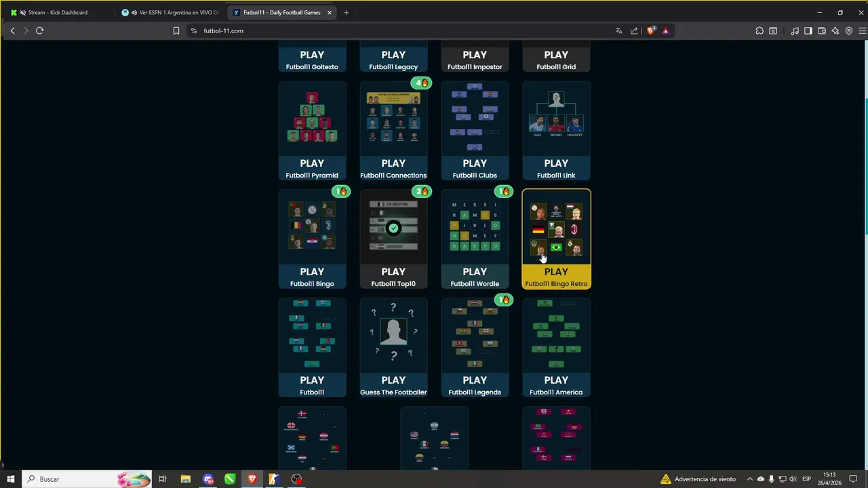Open the browser extensions puzzle icon

pos(759,30)
